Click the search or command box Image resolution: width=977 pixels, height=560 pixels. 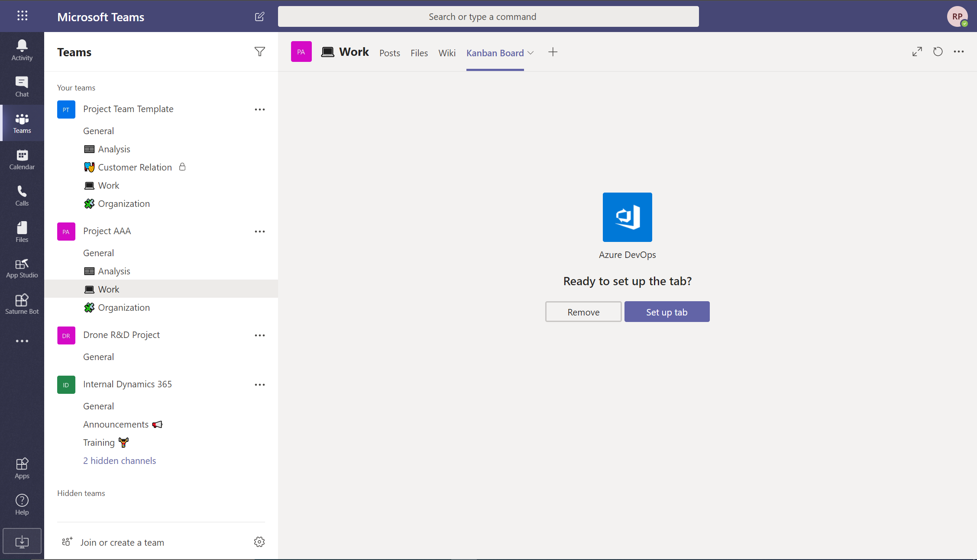click(x=488, y=16)
